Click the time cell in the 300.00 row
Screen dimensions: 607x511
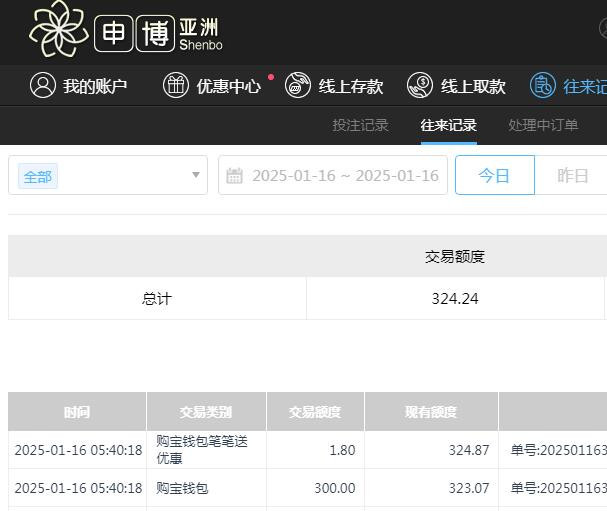tap(79, 488)
